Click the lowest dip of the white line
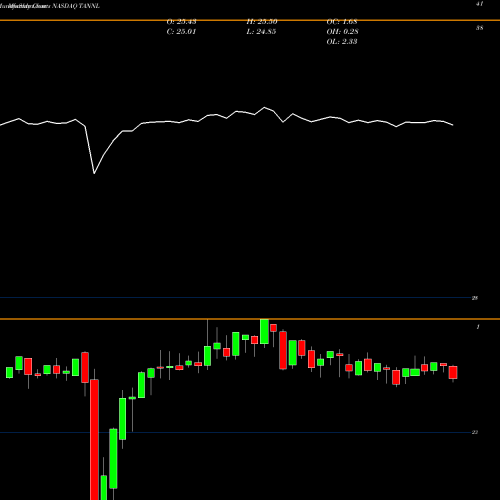This screenshot has height=500, width=500. coord(94,173)
